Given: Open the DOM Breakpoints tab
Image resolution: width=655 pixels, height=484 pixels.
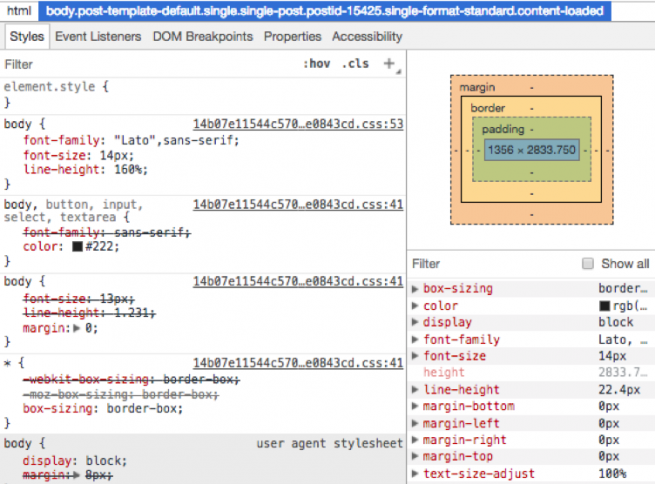Looking at the screenshot, I should coord(204,37).
